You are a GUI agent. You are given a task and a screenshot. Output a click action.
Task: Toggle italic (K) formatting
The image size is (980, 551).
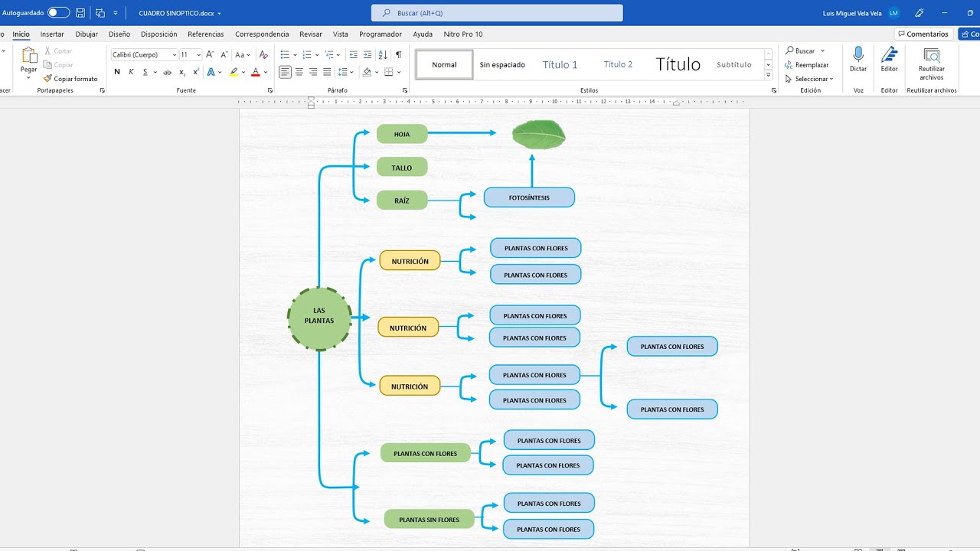(131, 72)
